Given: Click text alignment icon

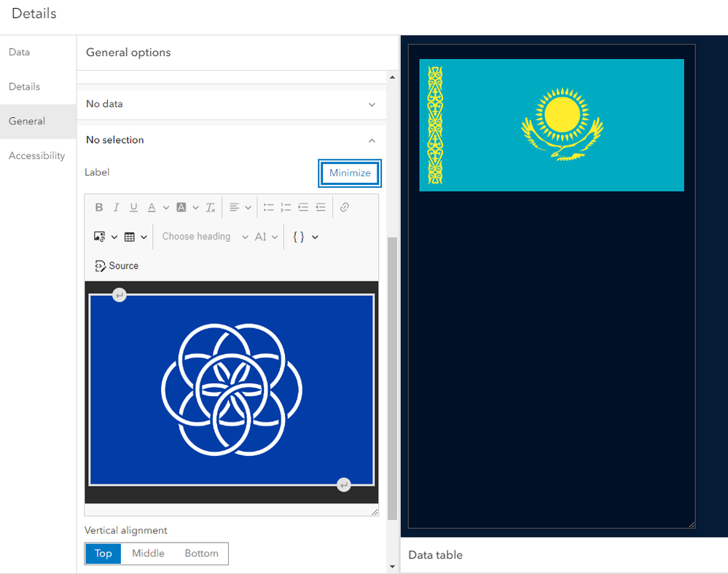Looking at the screenshot, I should click(x=234, y=208).
